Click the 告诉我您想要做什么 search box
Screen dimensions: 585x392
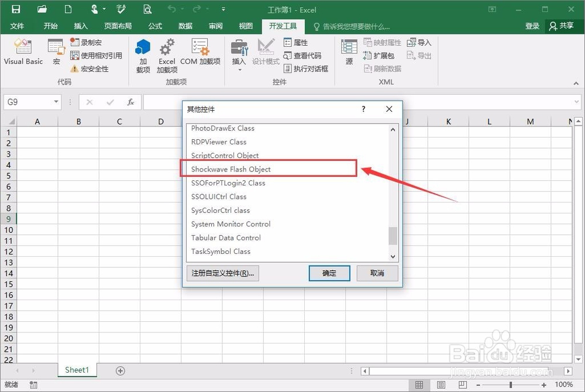352,26
